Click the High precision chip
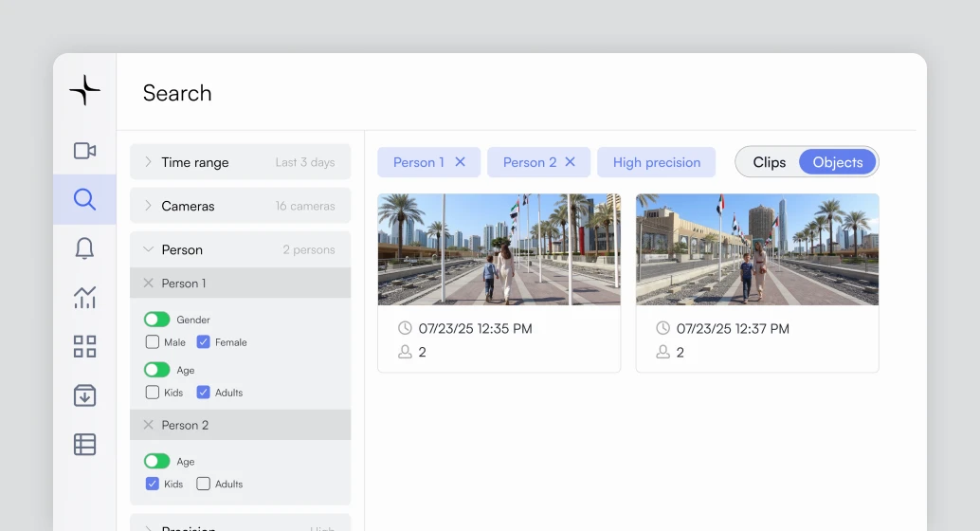Image resolution: width=980 pixels, height=531 pixels. [x=656, y=162]
